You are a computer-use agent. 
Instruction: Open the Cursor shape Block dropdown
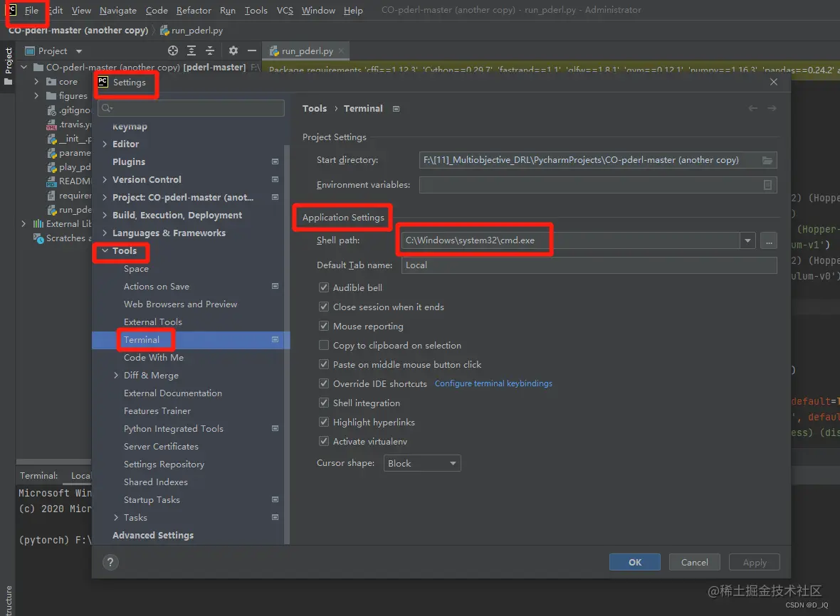point(422,464)
